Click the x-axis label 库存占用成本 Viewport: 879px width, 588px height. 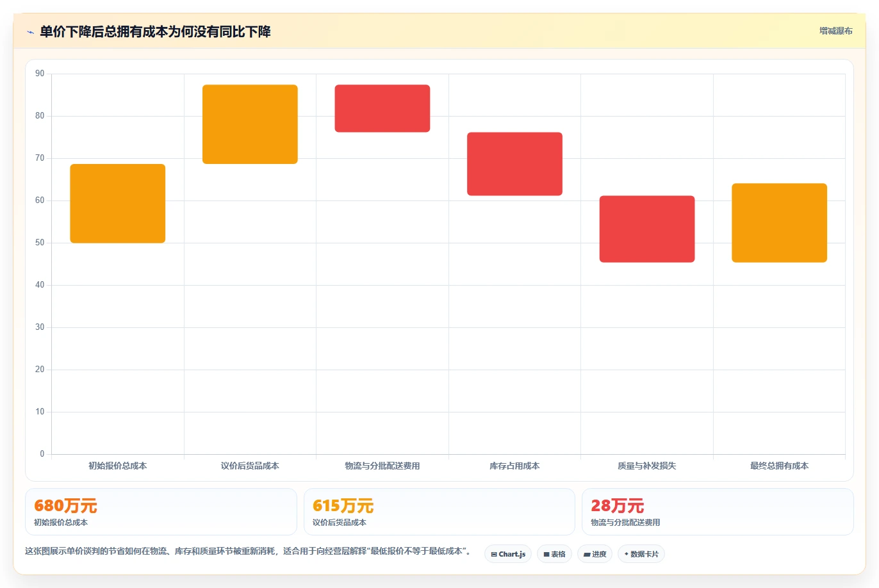514,466
